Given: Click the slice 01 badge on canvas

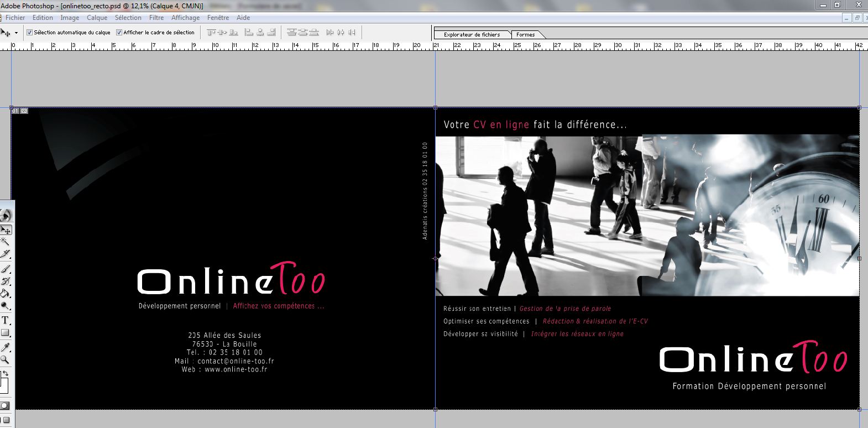Looking at the screenshot, I should tap(15, 111).
